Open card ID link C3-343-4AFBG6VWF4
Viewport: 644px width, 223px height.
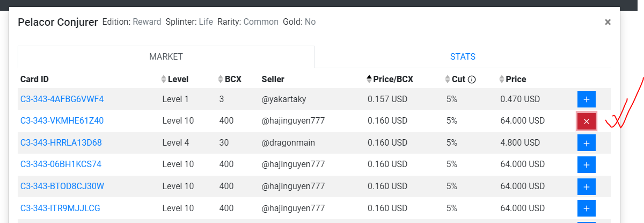[62, 99]
